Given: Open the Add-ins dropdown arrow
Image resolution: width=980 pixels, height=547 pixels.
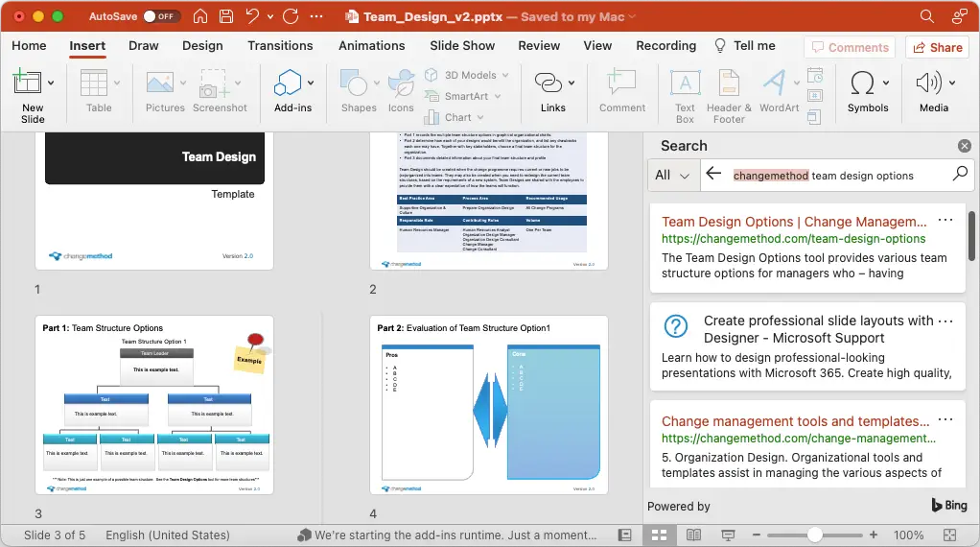Looking at the screenshot, I should coord(311,83).
